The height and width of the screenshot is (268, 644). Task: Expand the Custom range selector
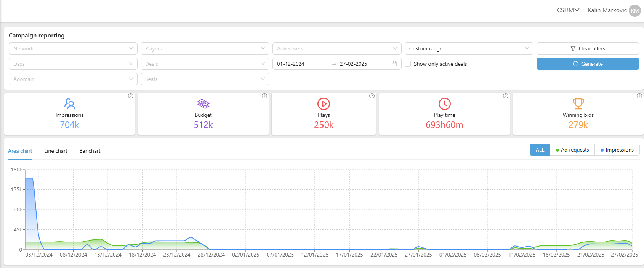click(469, 48)
